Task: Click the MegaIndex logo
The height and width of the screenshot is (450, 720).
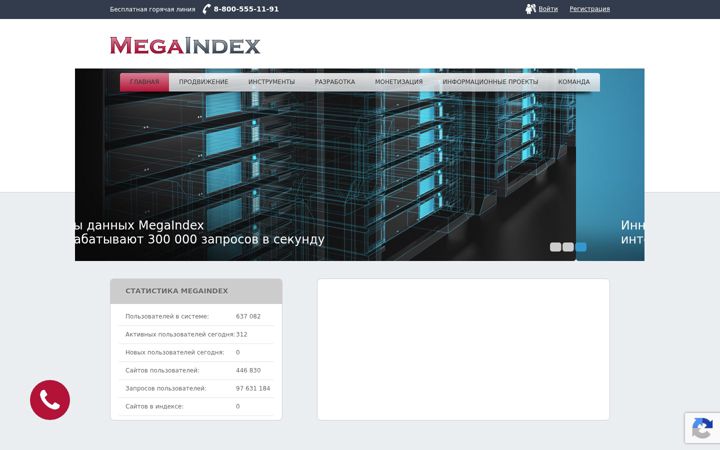Action: tap(185, 45)
